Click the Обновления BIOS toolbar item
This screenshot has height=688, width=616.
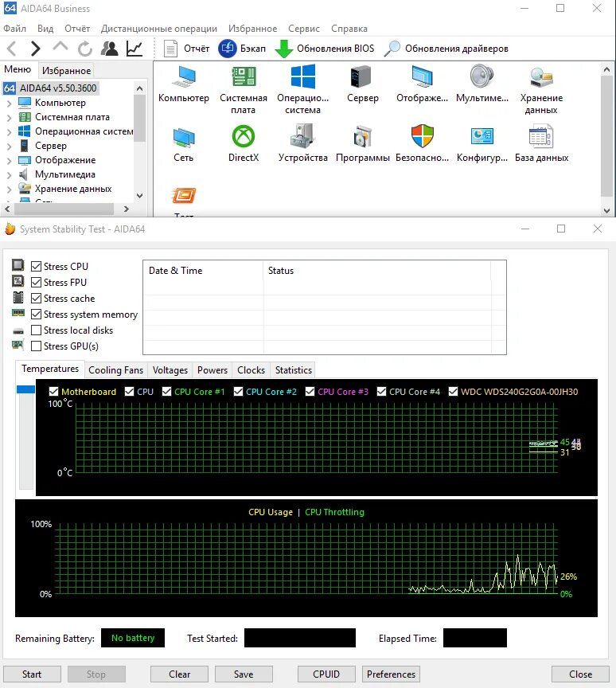coord(325,49)
